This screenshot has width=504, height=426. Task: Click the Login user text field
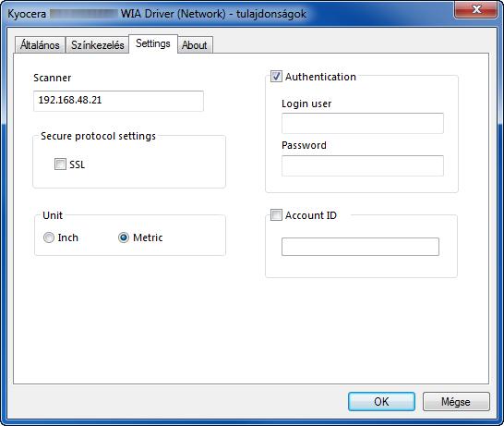(363, 123)
